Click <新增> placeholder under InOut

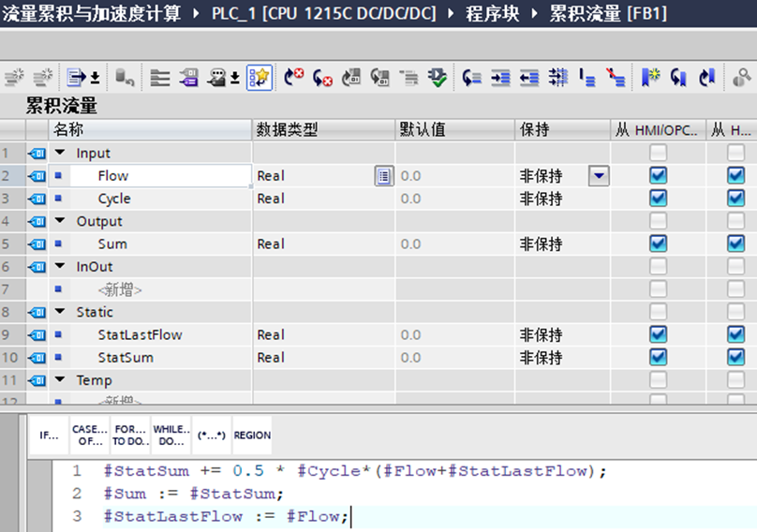point(120,289)
